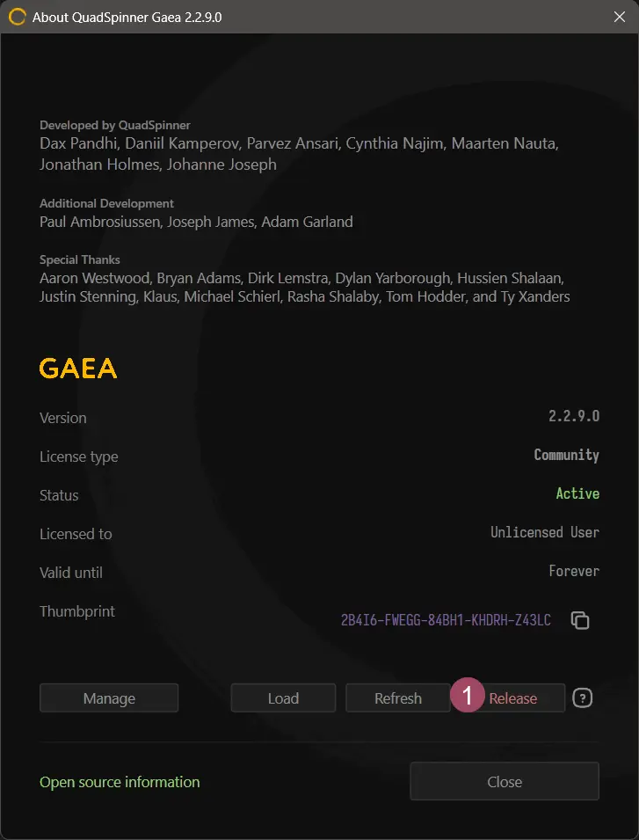This screenshot has width=639, height=840.
Task: Click the numbered badge 1 marker
Action: (x=468, y=697)
